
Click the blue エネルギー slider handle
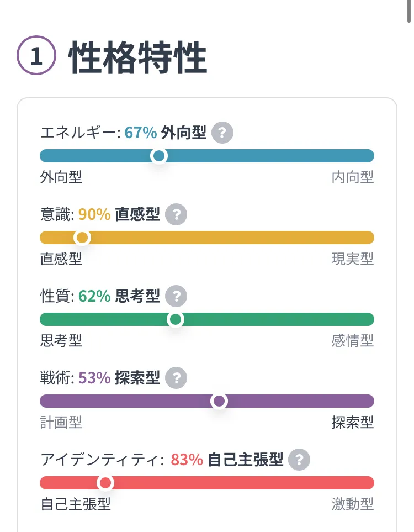click(x=159, y=156)
